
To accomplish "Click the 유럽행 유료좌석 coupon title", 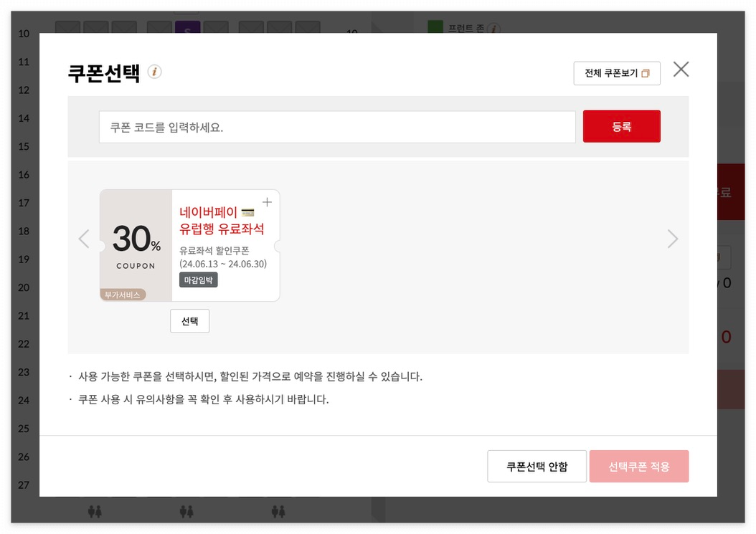I will pos(222,229).
